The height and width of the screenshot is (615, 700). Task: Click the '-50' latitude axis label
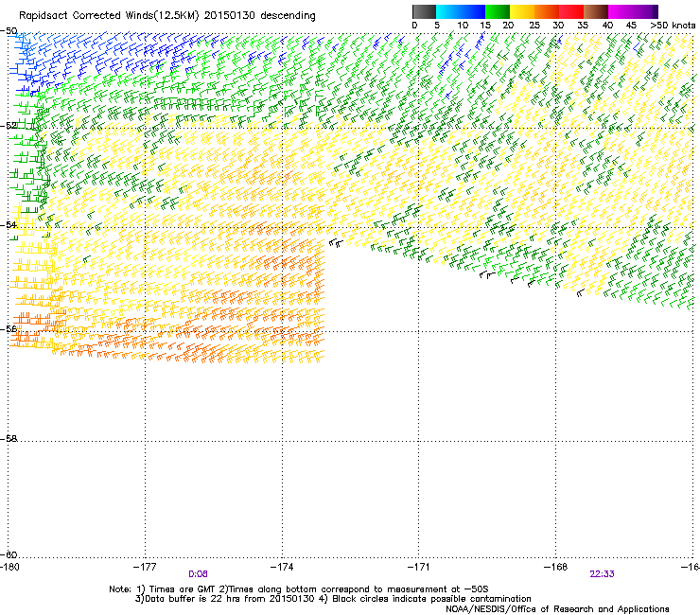click(9, 31)
